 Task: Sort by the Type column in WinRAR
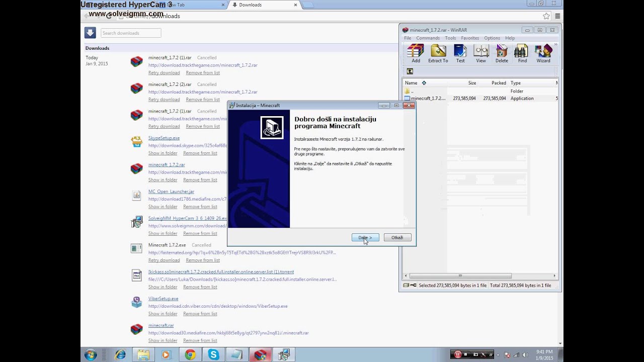coord(531,83)
